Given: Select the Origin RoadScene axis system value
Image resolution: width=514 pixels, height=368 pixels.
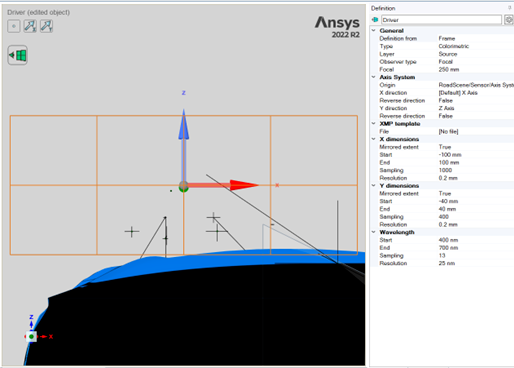Looking at the screenshot, I should (476, 85).
